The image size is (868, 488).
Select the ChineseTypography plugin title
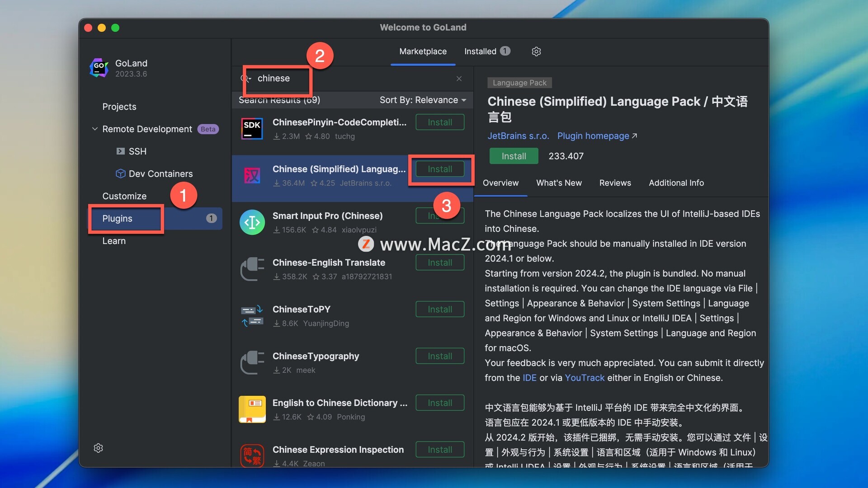pos(316,356)
